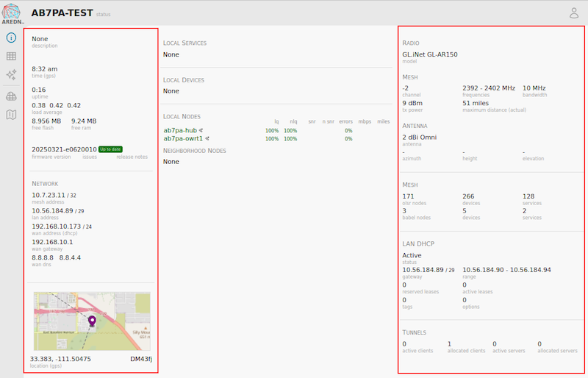Click the purple map location pin
This screenshot has width=588, height=378.
[x=93, y=321]
